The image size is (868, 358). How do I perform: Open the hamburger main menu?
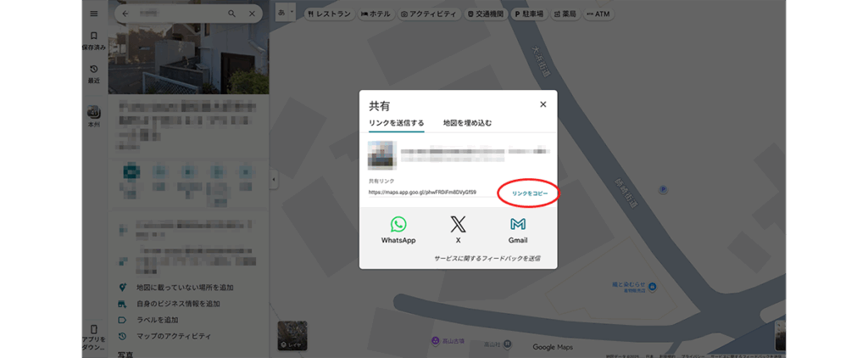(x=93, y=14)
